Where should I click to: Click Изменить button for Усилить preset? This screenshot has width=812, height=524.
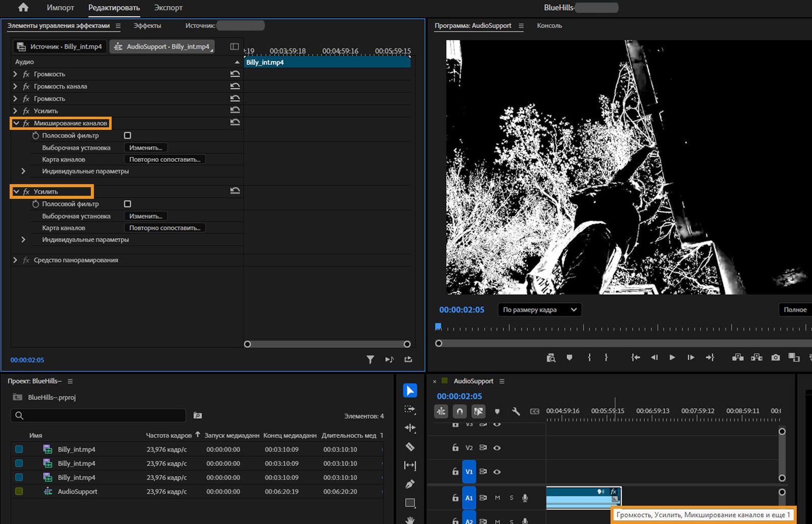(146, 216)
